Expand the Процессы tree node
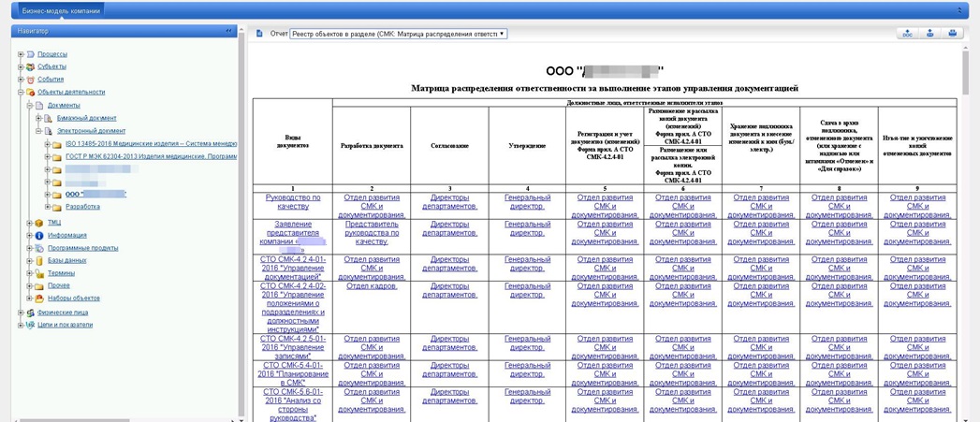 coord(21,54)
